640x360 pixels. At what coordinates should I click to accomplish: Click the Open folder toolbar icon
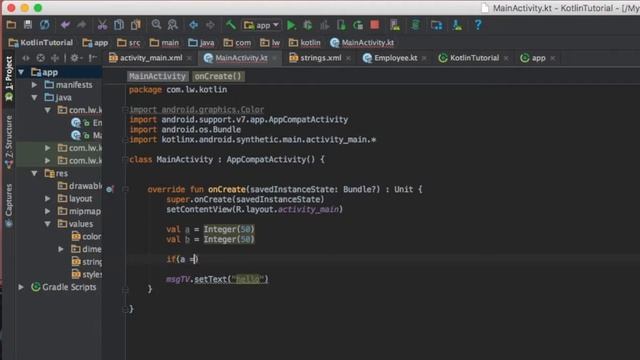point(11,25)
